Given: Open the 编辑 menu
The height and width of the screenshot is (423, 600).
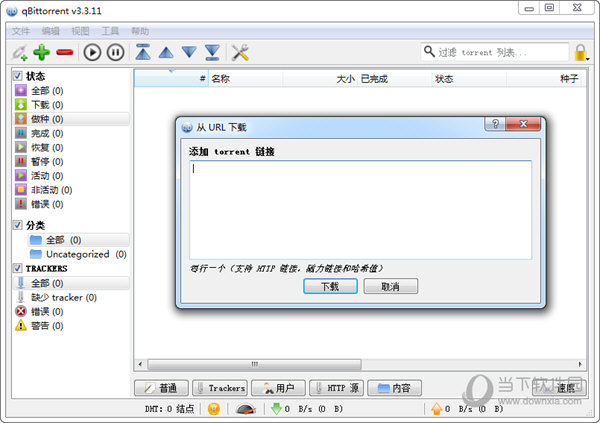Looking at the screenshot, I should click(x=51, y=31).
